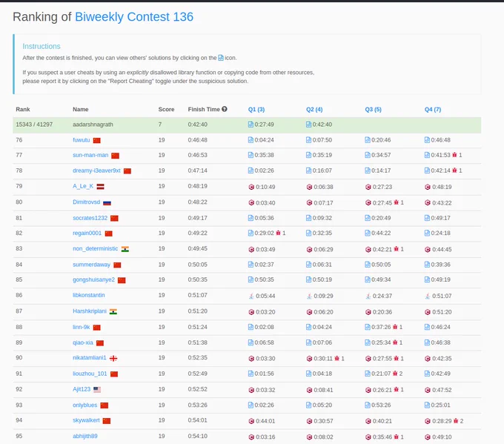Viewport: 504px width, 444px height.
Task: Open Ajit123's Q4 C++ solution icon
Action: click(428, 390)
